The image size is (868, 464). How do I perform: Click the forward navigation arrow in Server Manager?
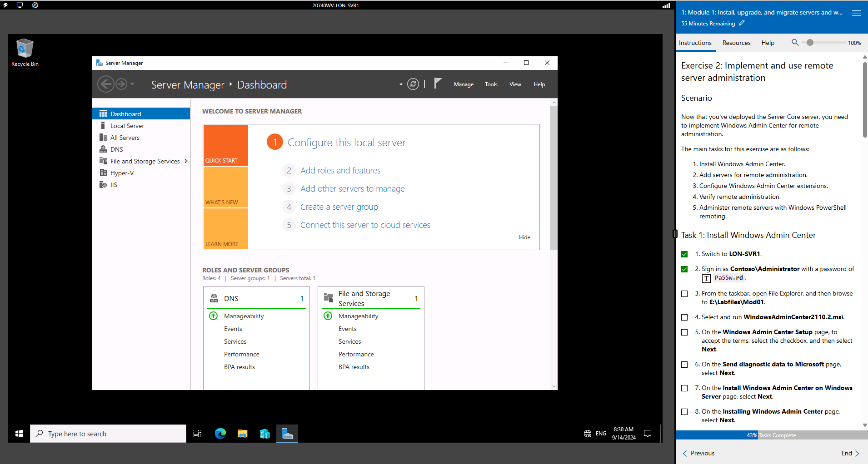coord(121,84)
